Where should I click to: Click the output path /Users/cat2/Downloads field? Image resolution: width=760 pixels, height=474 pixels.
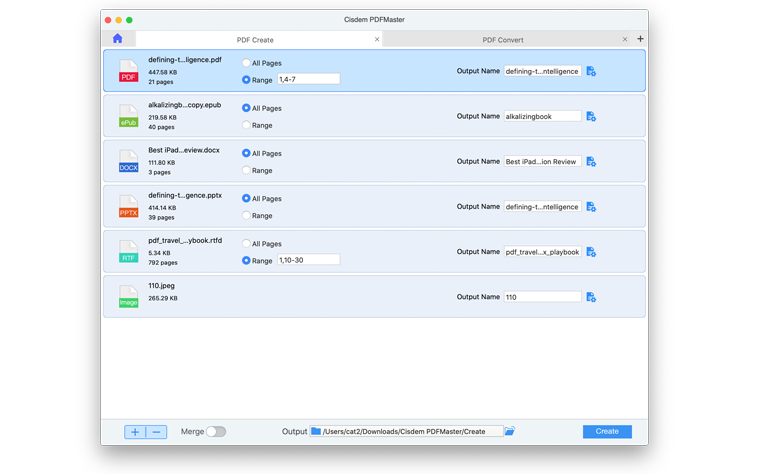[406, 431]
